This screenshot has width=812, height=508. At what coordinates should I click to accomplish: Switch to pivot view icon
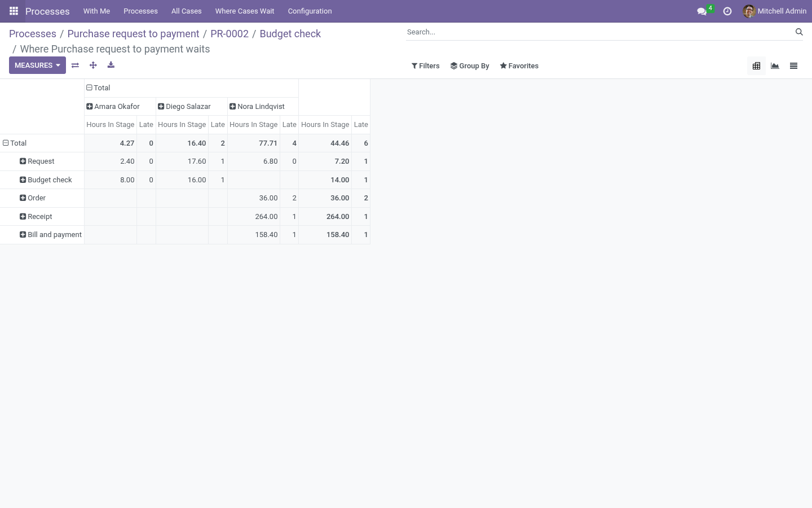point(757,66)
